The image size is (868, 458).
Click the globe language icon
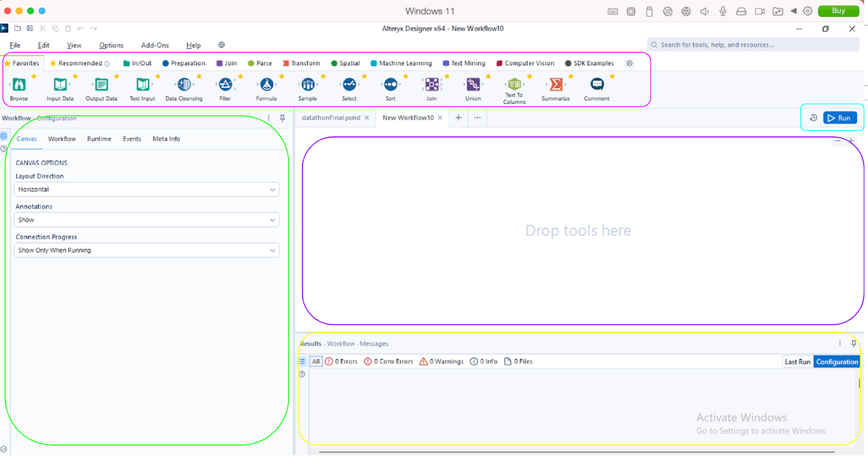tap(221, 45)
